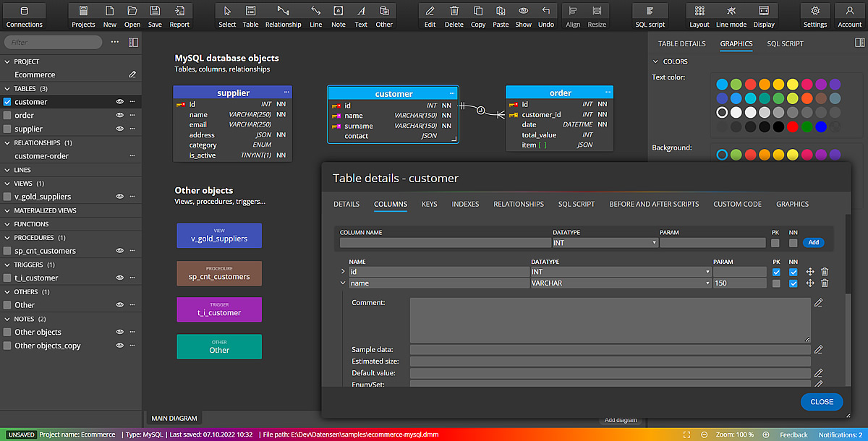This screenshot has height=441, width=868.
Task: Select the Relationship drawing tool
Action: [x=283, y=11]
